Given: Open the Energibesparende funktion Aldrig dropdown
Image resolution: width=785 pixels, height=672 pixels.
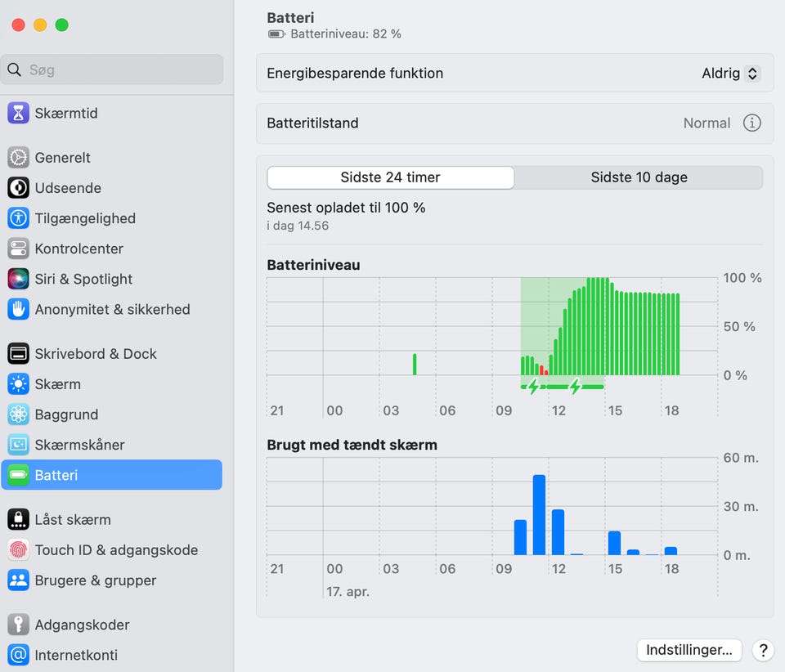Looking at the screenshot, I should click(x=731, y=74).
